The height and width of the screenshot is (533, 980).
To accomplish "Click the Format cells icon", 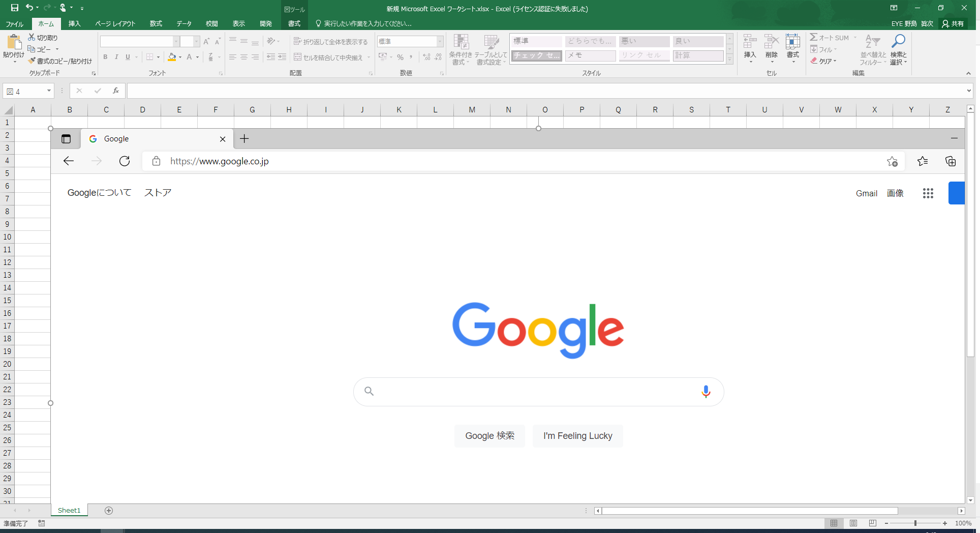I will tap(792, 41).
